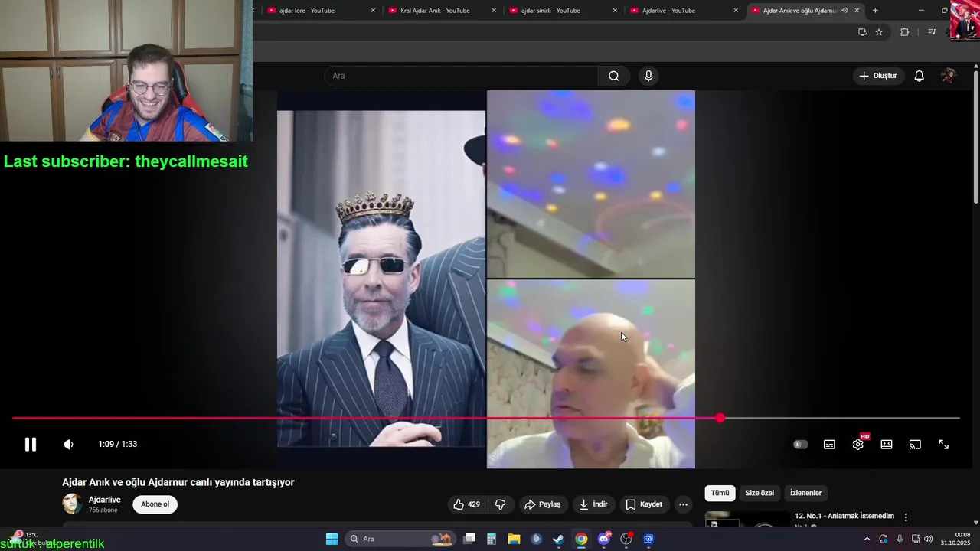Select the Tümü filter chip
Screen dimensions: 980x551
[720, 493]
